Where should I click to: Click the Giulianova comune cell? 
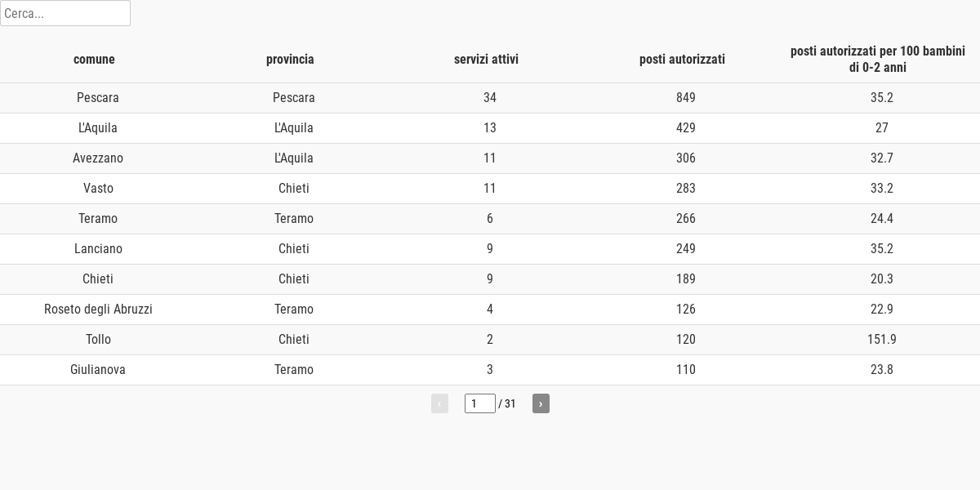click(x=98, y=370)
